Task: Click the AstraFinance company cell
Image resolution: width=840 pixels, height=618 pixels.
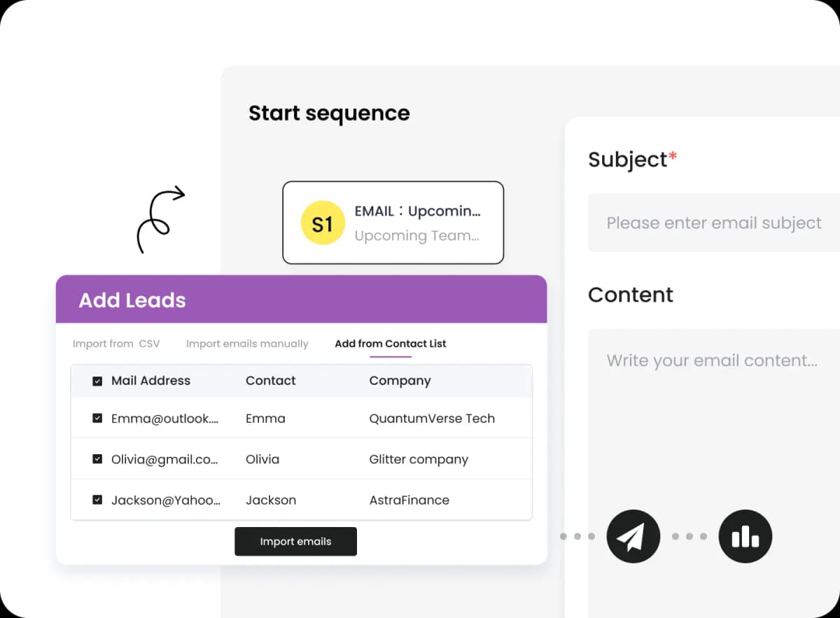Action: (x=409, y=500)
